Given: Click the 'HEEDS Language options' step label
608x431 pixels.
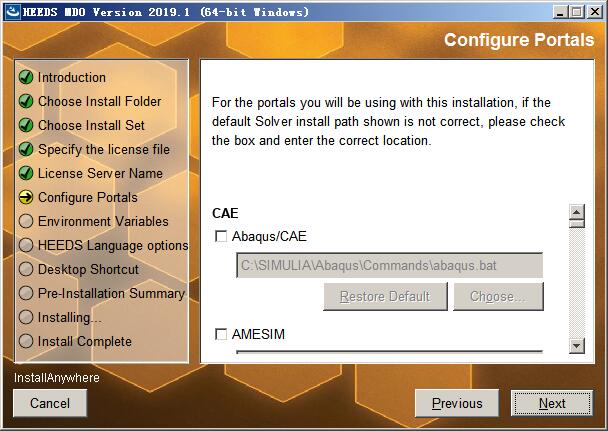Looking at the screenshot, I should pyautogui.click(x=113, y=246).
